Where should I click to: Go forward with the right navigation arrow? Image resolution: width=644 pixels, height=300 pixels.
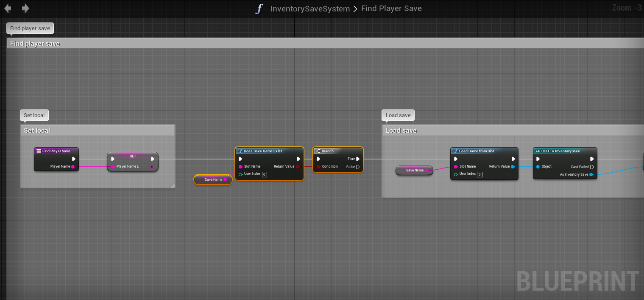coord(25,8)
